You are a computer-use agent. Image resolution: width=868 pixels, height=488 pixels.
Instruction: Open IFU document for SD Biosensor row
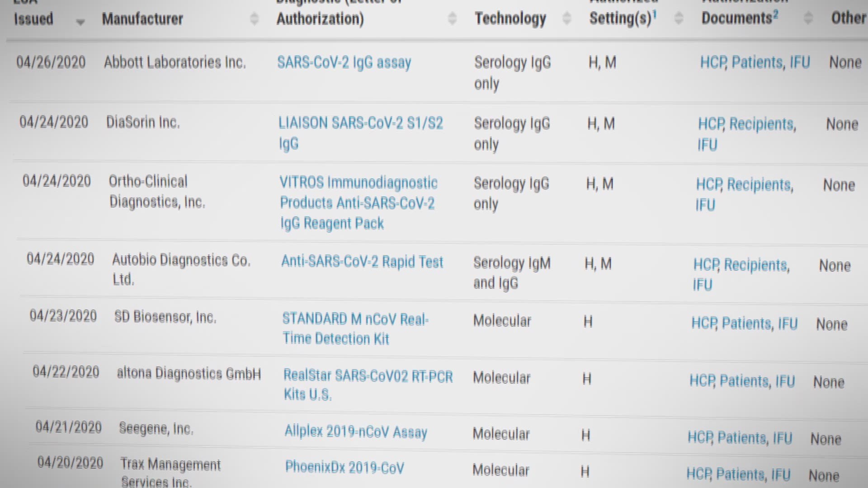click(788, 324)
